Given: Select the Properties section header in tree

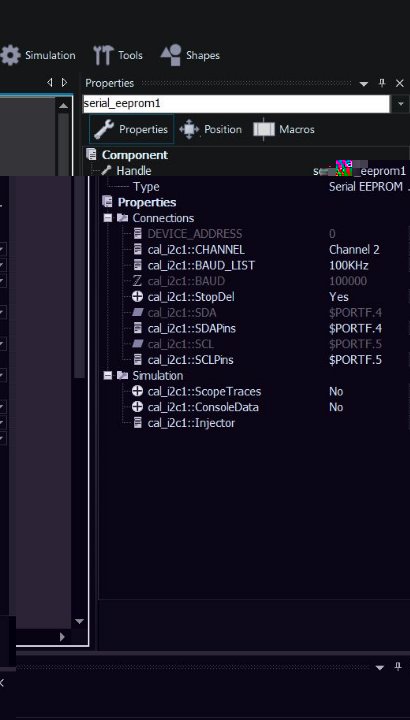Looking at the screenshot, I should pyautogui.click(x=147, y=202).
